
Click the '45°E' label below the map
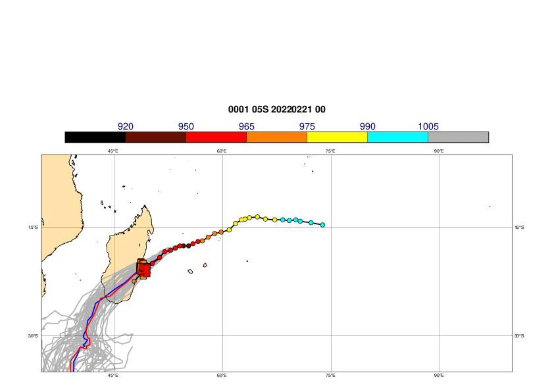click(x=113, y=376)
